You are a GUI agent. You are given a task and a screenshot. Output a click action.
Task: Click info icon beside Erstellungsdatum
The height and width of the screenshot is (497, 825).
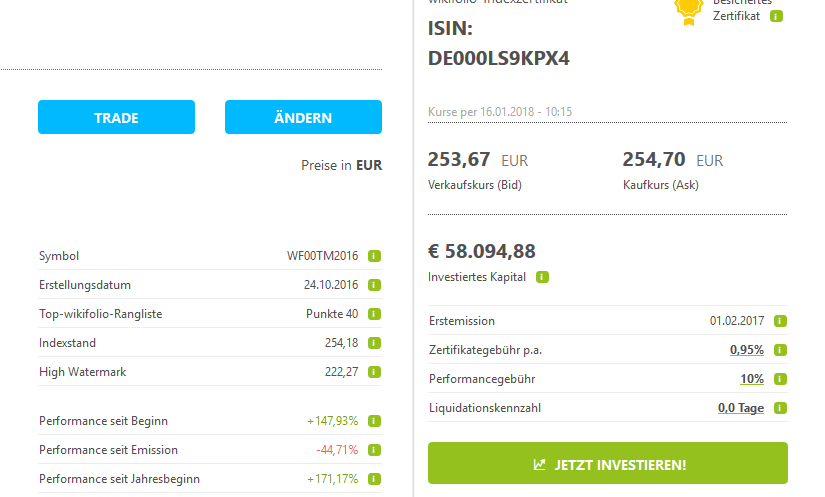[374, 285]
